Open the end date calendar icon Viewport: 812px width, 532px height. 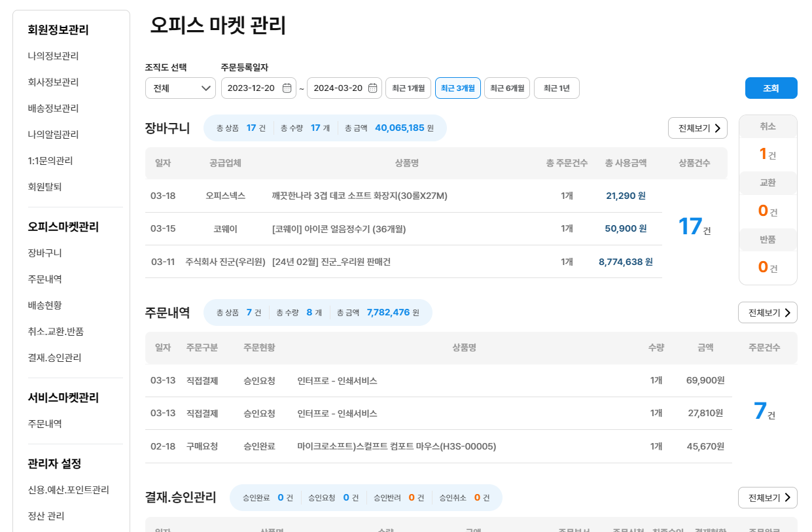(x=372, y=88)
